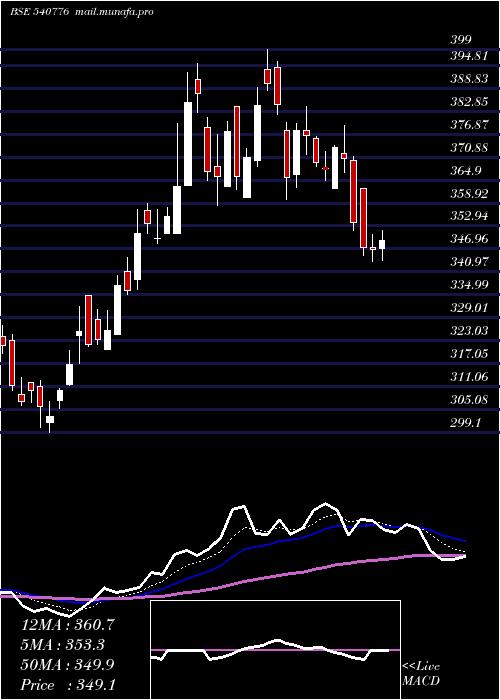Click the 50MA : 349.9 value

coord(68,665)
